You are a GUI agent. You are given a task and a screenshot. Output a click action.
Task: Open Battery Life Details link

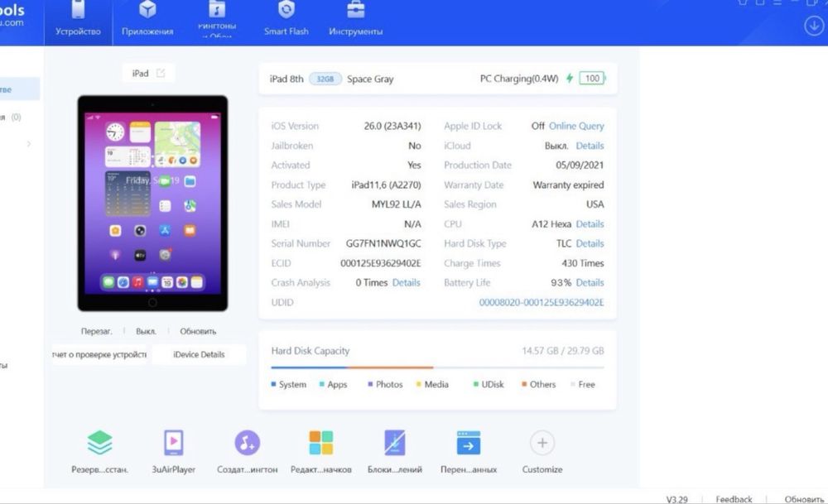point(590,282)
